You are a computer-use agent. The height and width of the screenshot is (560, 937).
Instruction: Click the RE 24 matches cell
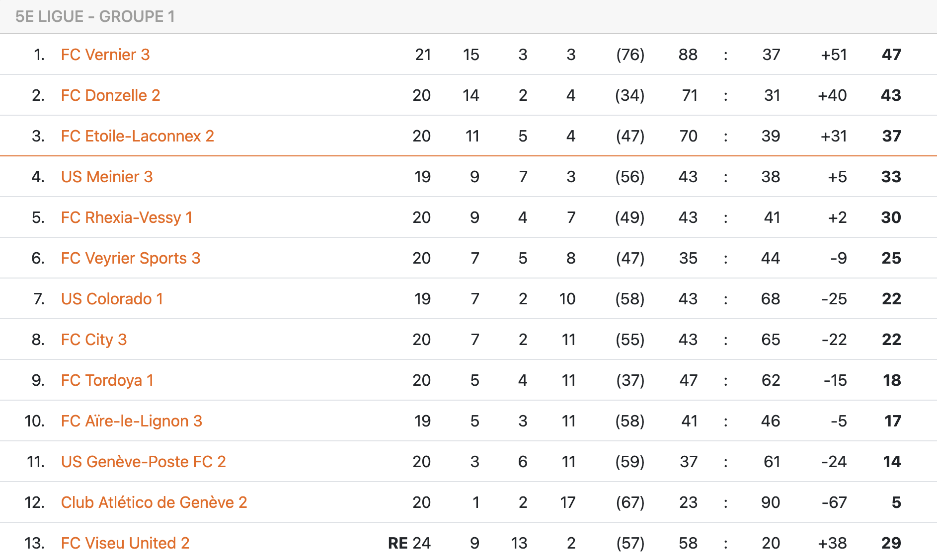pyautogui.click(x=409, y=543)
